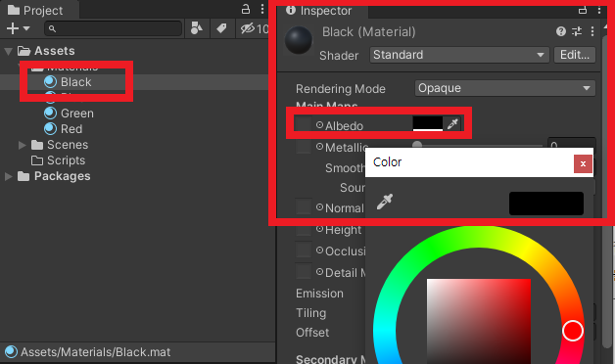The image size is (615, 364).
Task: Click the Albedo eyedropper icon
Action: coord(452,124)
